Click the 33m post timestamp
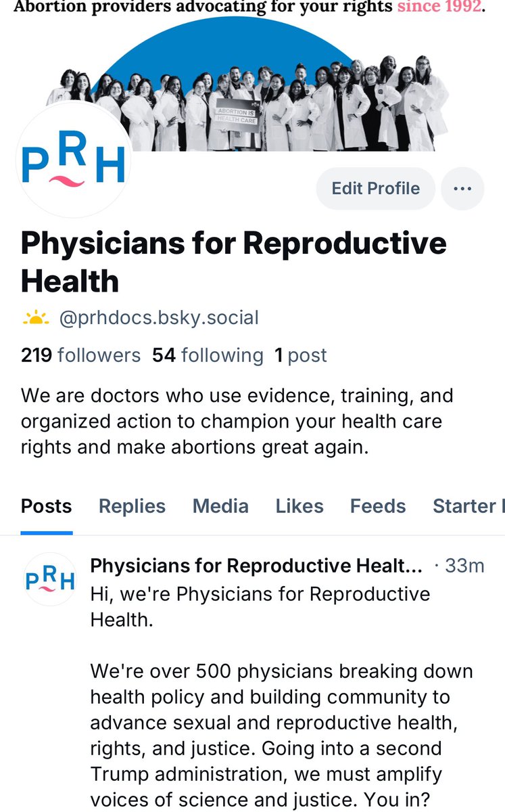 464,566
